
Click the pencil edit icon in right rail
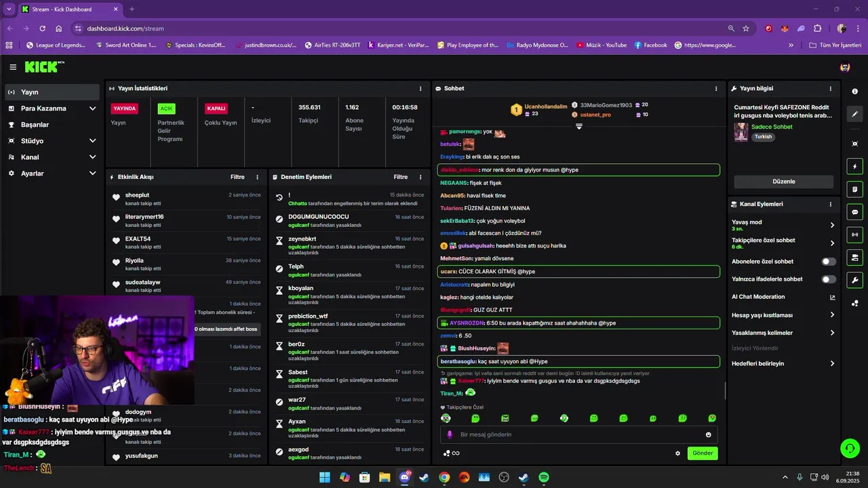coord(854,114)
